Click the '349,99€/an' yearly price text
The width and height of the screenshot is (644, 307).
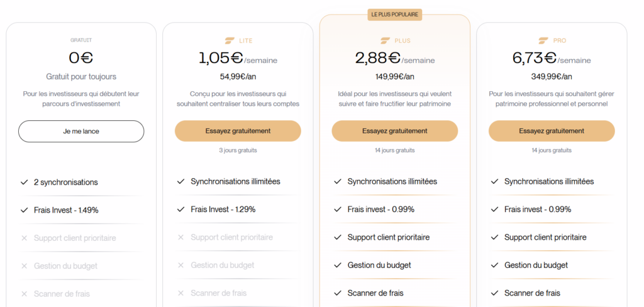click(x=552, y=77)
